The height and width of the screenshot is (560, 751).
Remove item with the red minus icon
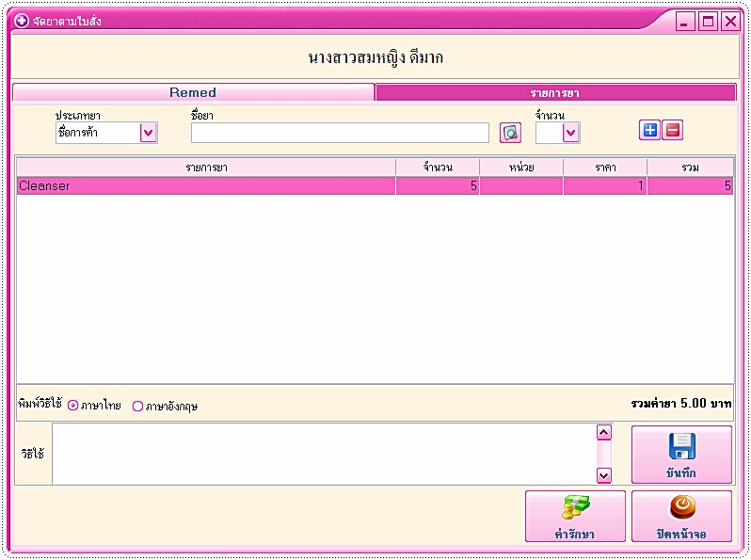(673, 130)
